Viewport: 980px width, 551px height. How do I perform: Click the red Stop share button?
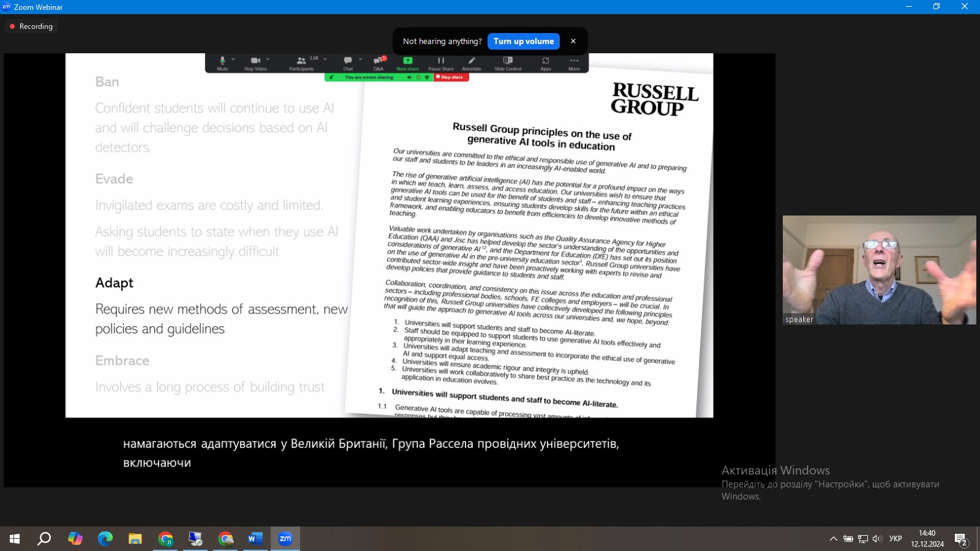click(451, 77)
